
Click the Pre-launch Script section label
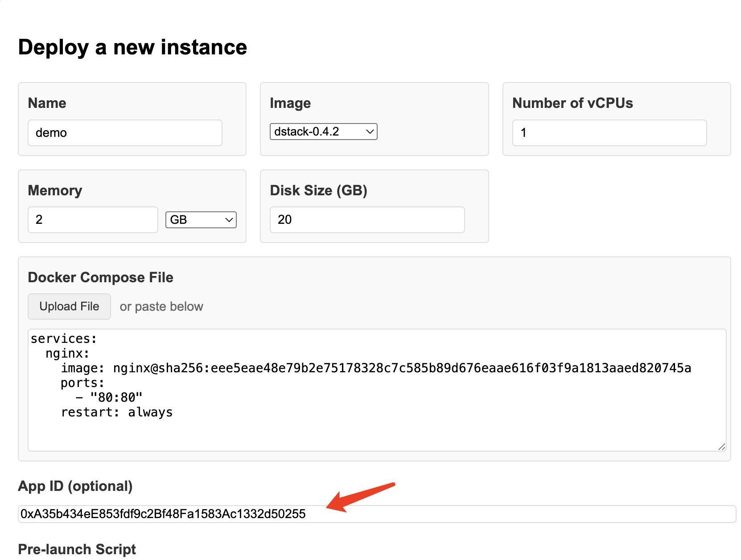[77, 549]
